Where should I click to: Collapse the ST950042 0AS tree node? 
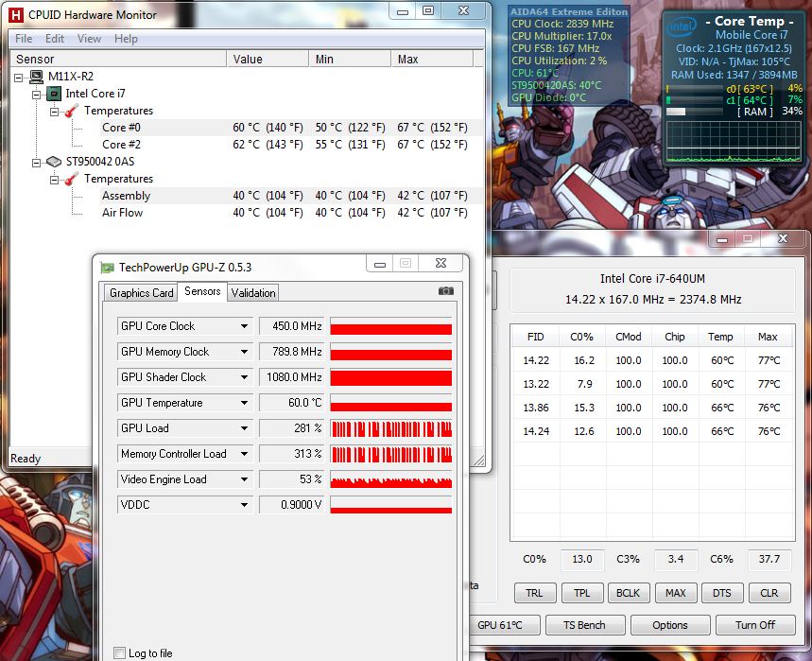pyautogui.click(x=36, y=162)
